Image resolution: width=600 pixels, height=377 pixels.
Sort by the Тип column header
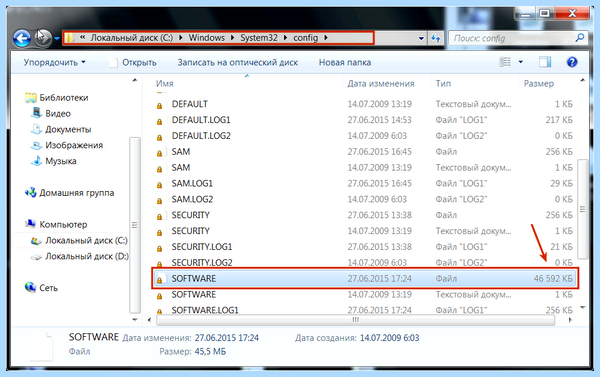[443, 83]
